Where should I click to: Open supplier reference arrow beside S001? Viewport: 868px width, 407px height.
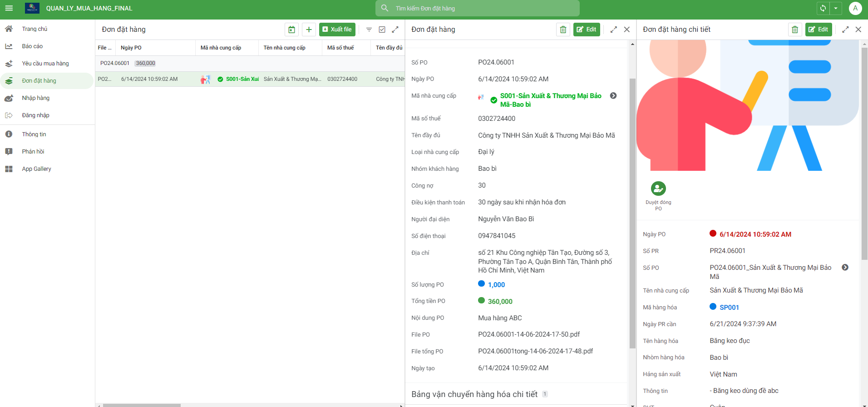tap(613, 96)
